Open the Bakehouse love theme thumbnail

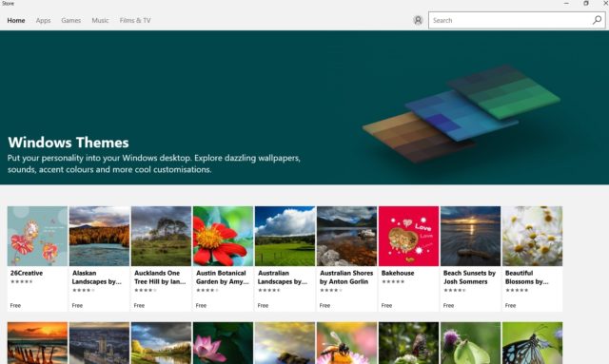click(x=408, y=236)
